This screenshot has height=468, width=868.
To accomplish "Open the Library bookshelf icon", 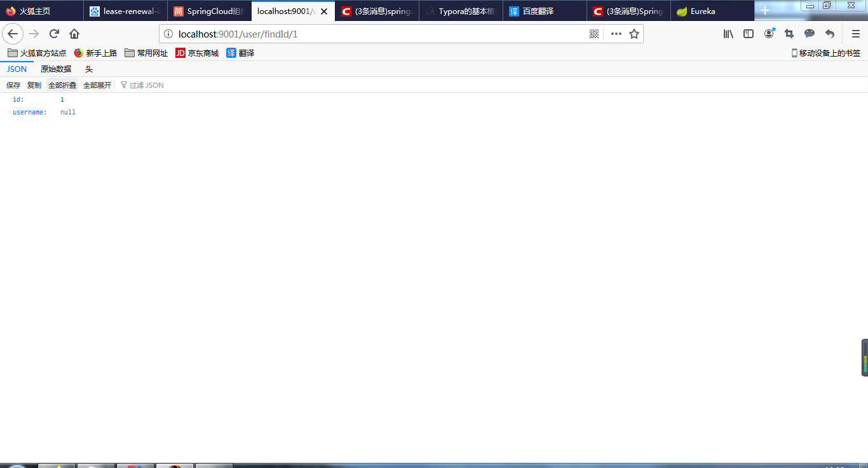I will (728, 34).
